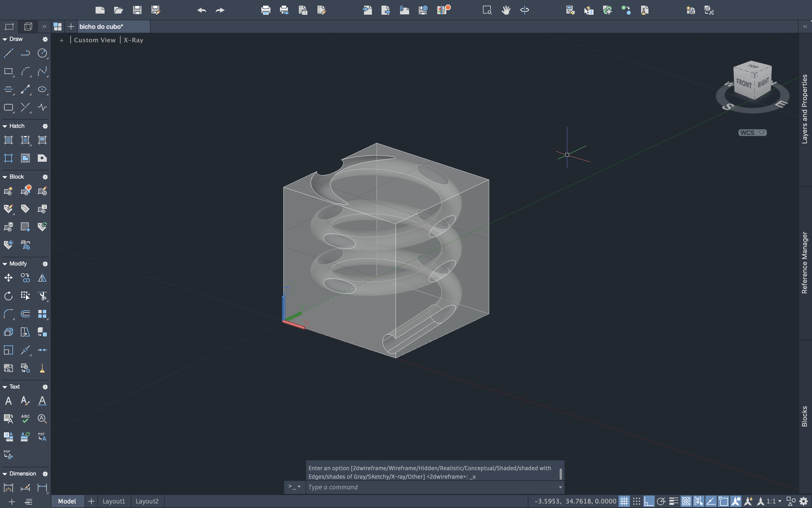The image size is (812, 508).
Task: Click the Open file icon in toolbar
Action: [118, 10]
